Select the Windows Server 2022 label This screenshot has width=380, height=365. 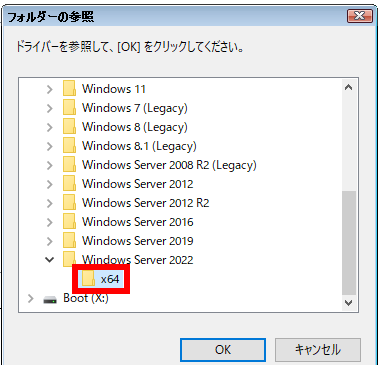pyautogui.click(x=138, y=260)
